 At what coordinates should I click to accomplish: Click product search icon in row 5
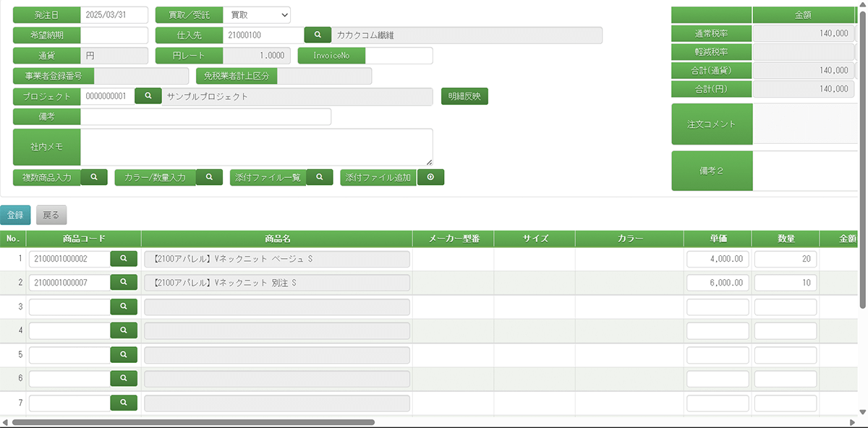click(124, 355)
